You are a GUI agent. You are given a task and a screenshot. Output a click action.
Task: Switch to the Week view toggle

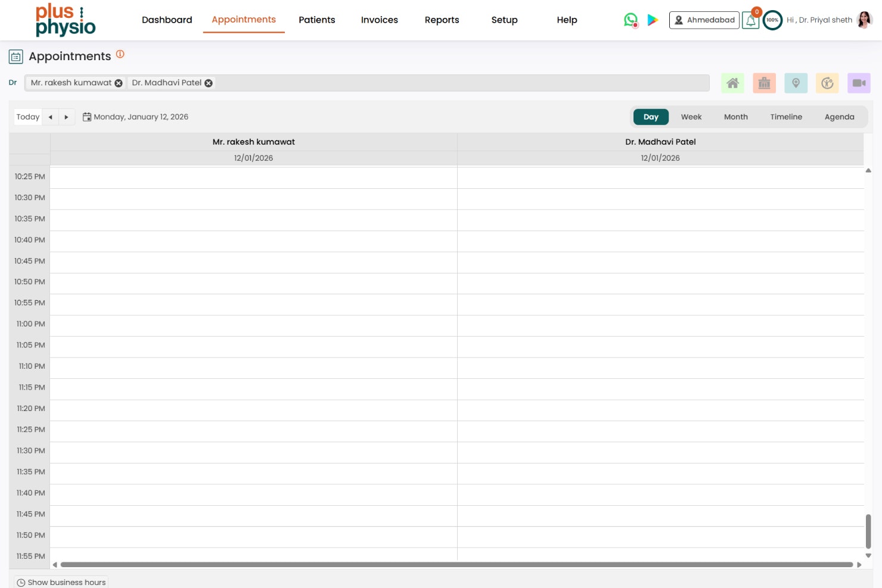(691, 117)
